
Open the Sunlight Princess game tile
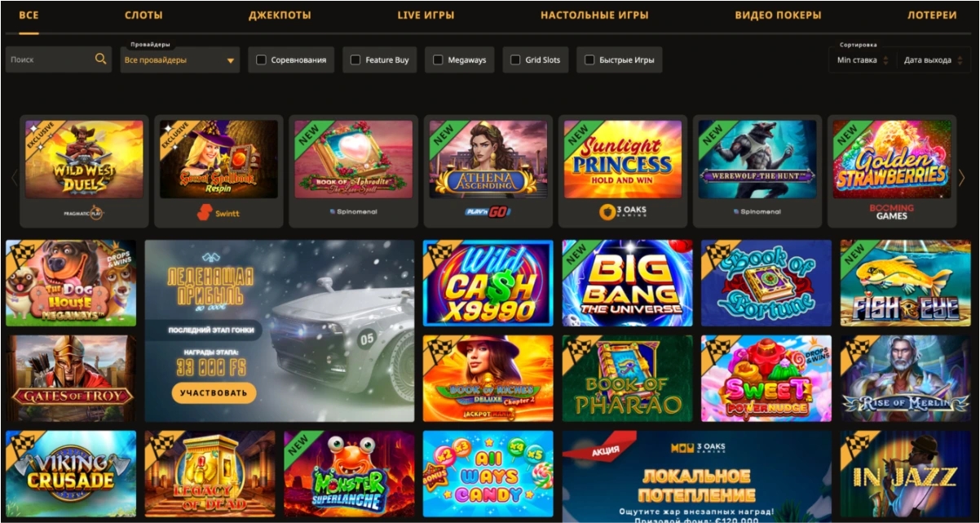click(x=623, y=171)
